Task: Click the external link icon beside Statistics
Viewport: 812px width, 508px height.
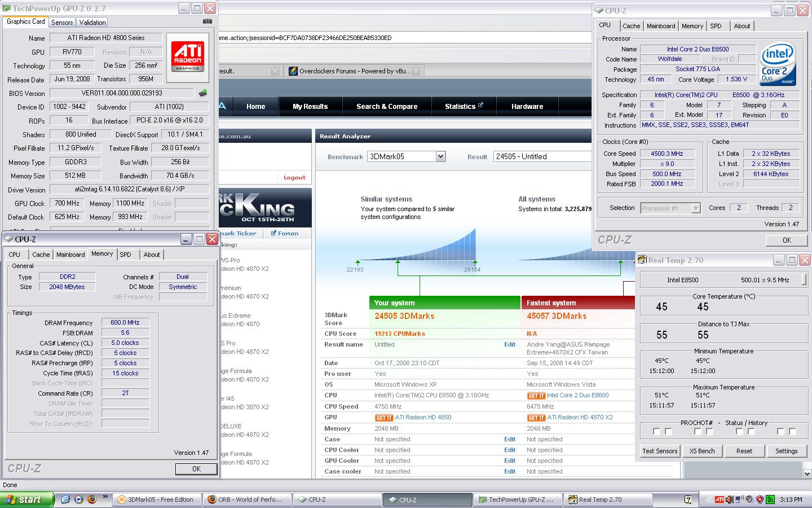Action: point(480,105)
